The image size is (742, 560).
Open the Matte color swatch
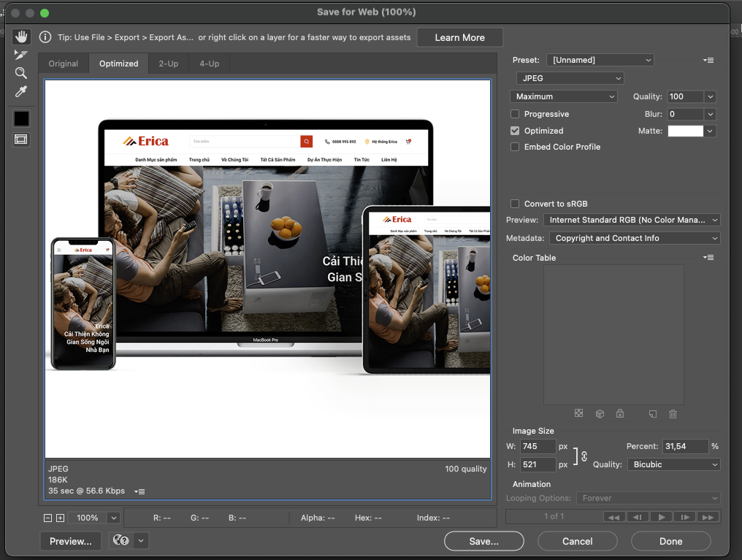[x=686, y=131]
